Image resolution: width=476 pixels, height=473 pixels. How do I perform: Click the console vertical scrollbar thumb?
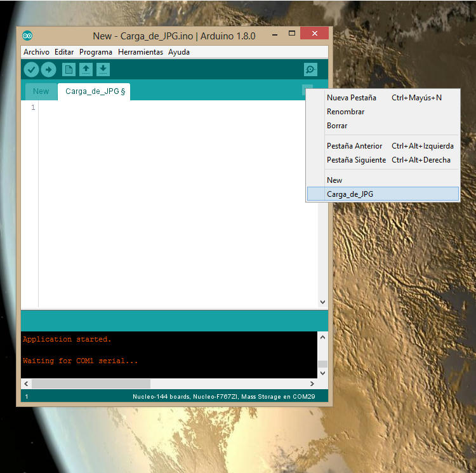(x=322, y=364)
